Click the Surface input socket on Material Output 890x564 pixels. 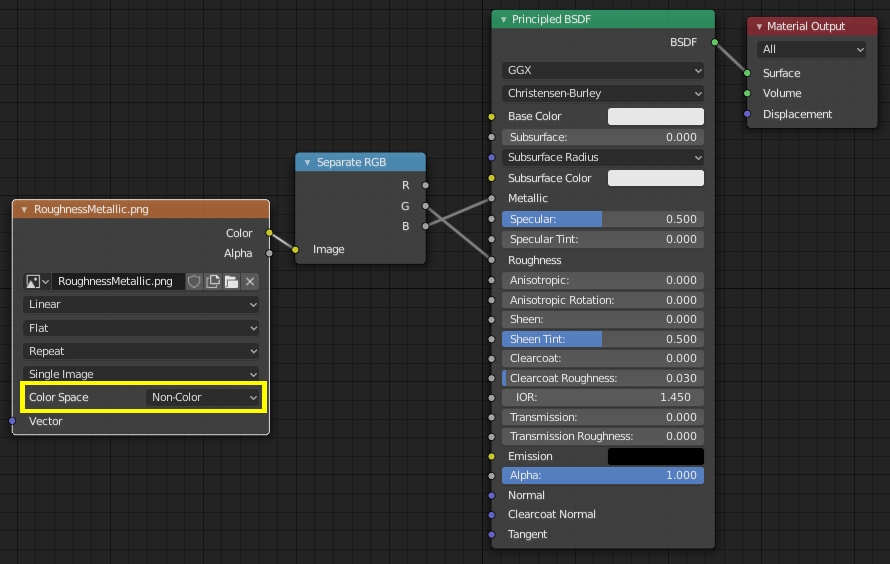coord(747,73)
